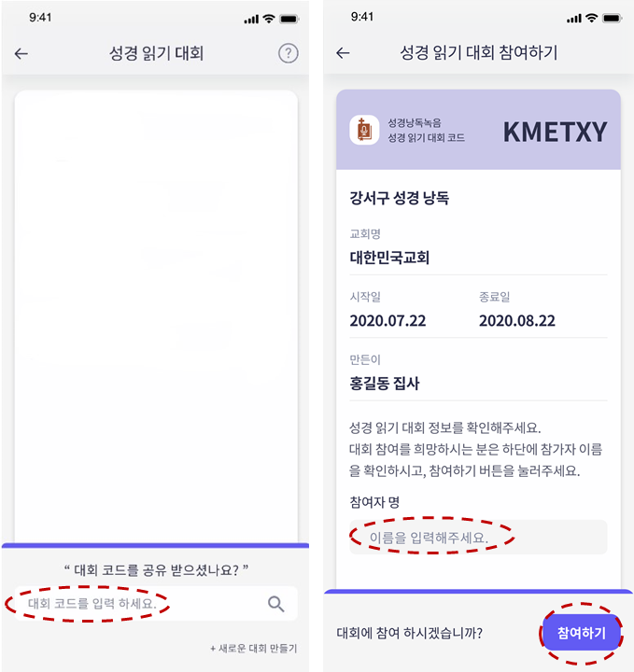Open + 새로운 대회 만들기 link
The width and height of the screenshot is (634, 672).
click(x=253, y=649)
